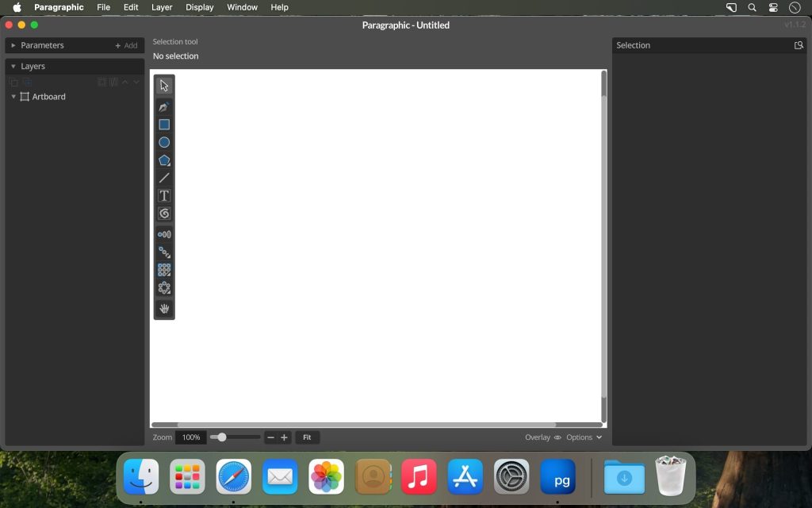Collapse the Artboard layer tree item
This screenshot has height=508, width=812.
[13, 97]
